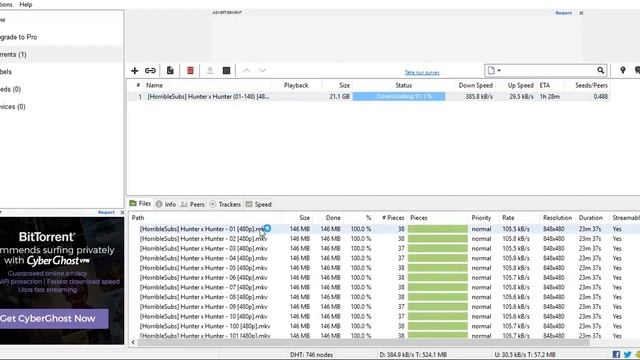Select file Hunter x Hunter - 10 [480p].mkv
The width and height of the screenshot is (640, 360).
coord(203,316)
